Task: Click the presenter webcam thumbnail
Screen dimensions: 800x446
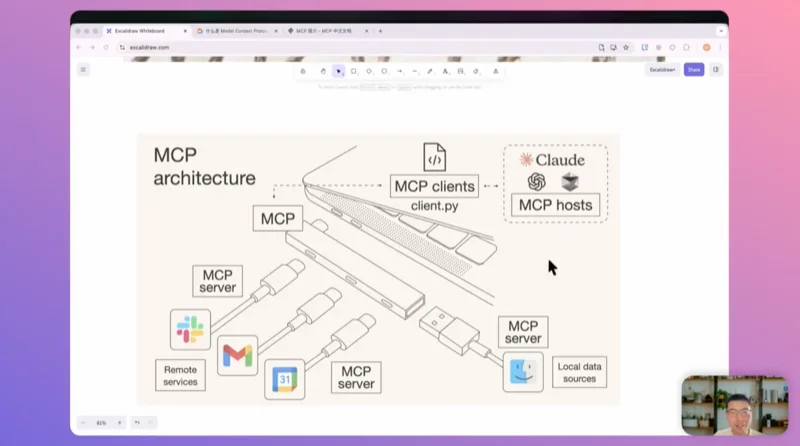Action: pos(735,406)
